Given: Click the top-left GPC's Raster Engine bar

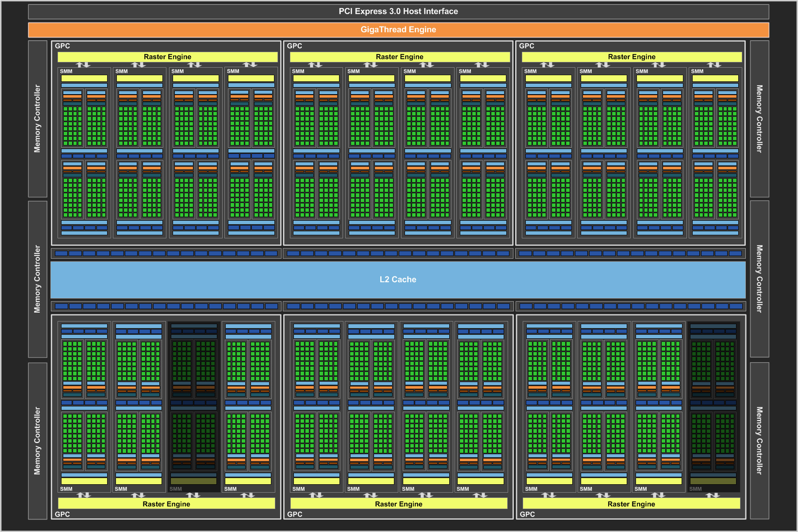Looking at the screenshot, I should tap(167, 57).
